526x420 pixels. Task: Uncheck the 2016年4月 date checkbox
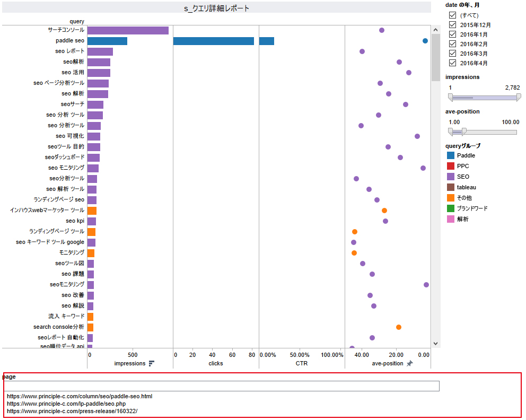pyautogui.click(x=452, y=63)
